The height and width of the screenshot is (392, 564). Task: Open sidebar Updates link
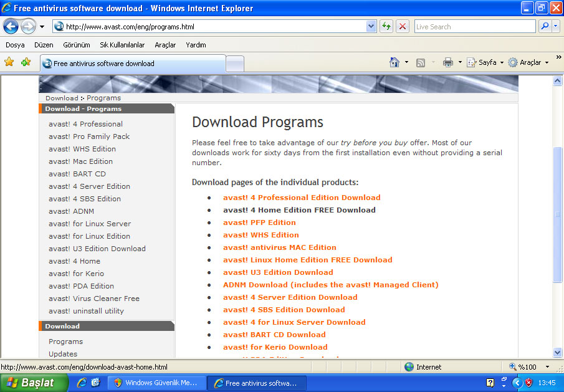pyautogui.click(x=63, y=354)
